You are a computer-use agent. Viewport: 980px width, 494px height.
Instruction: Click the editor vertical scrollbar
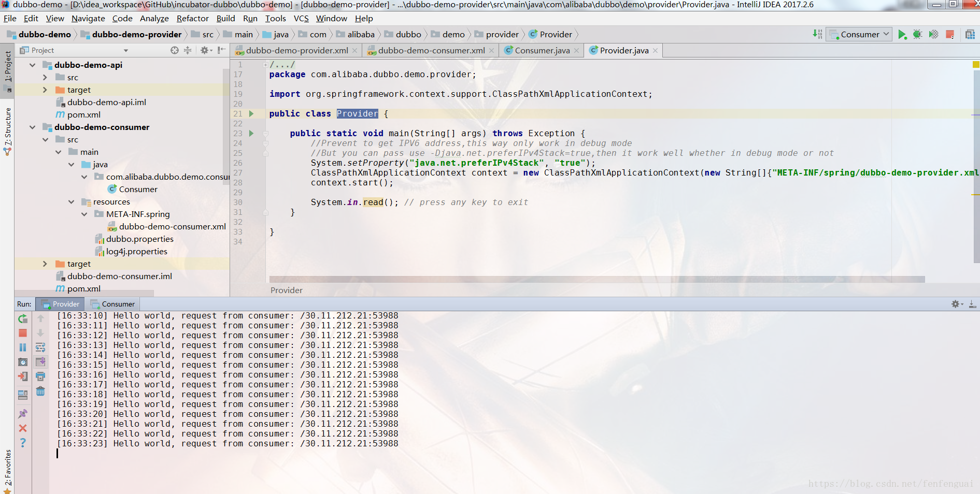tap(976, 166)
